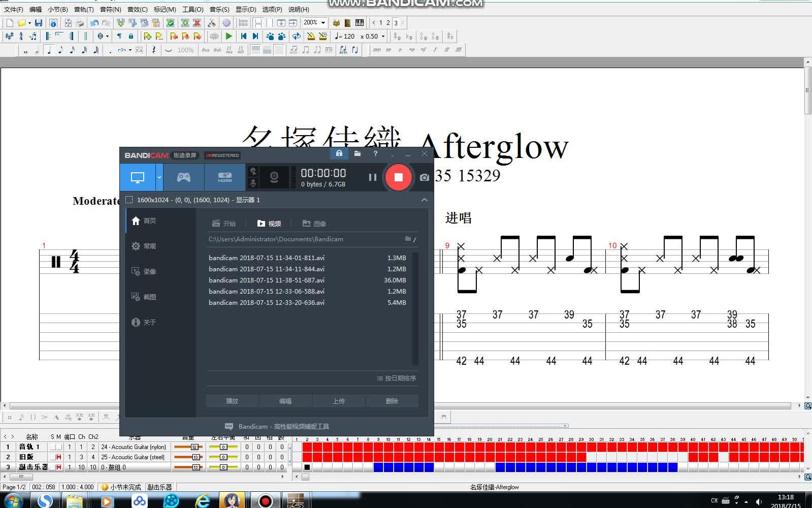Take a screenshot with Bandicam camera icon
Screen dimensions: 812x508
(x=425, y=177)
